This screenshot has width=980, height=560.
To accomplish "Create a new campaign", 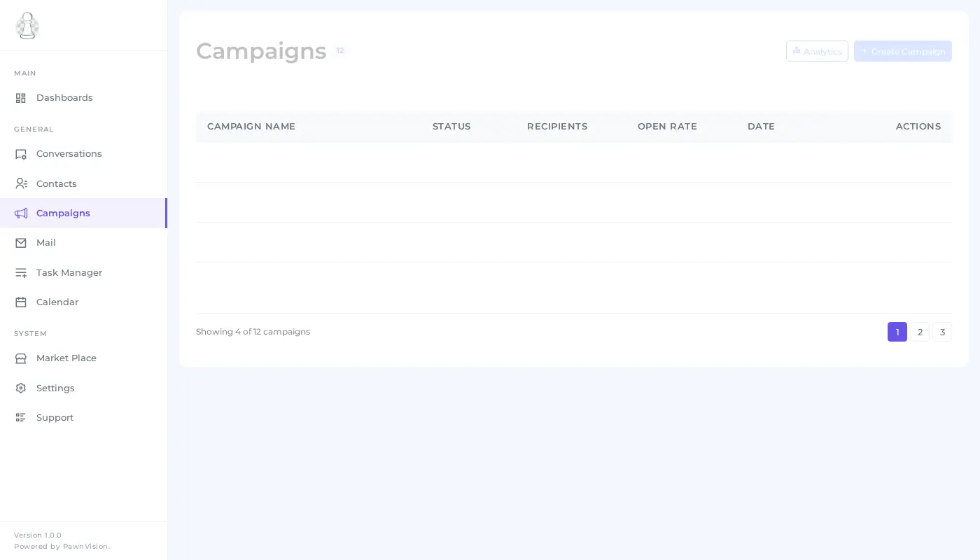I will tap(903, 51).
